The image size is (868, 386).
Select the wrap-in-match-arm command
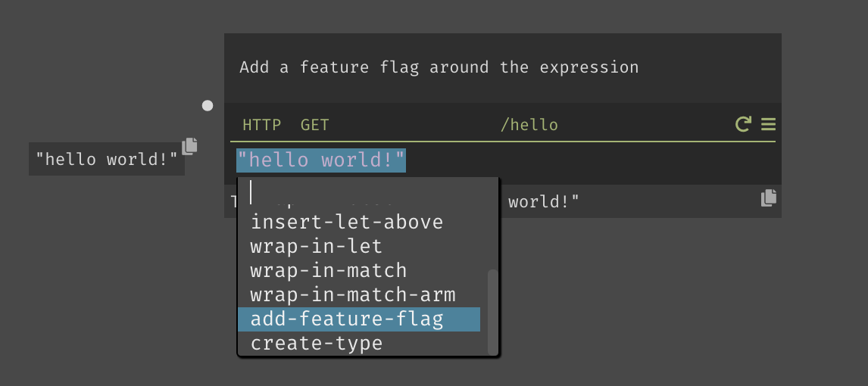point(359,294)
